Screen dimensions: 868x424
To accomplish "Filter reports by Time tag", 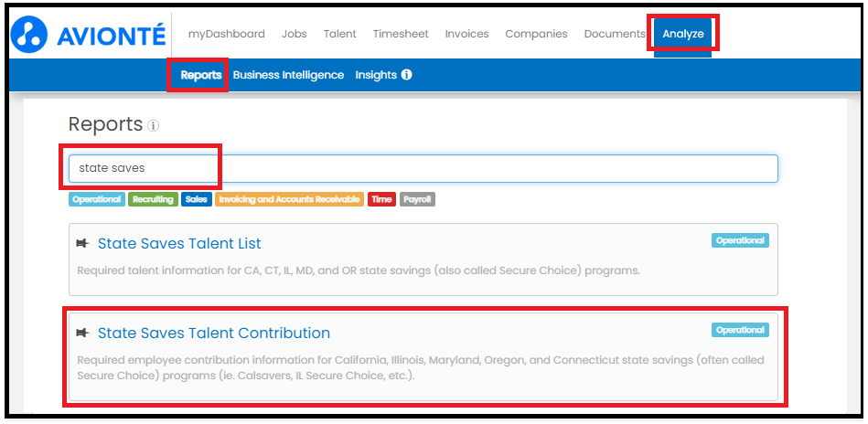I will coord(381,199).
